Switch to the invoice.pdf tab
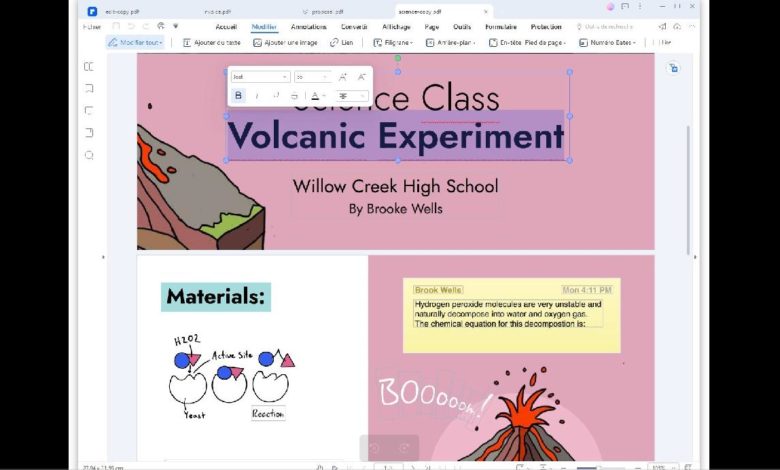The image size is (780, 470). coord(218,11)
